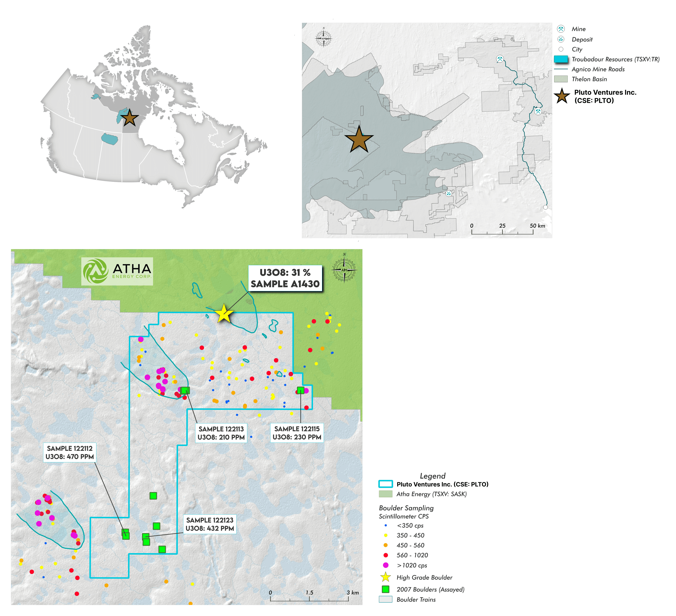
Task: Click the cyan Troubadour Resources legend swatch
Action: point(561,59)
